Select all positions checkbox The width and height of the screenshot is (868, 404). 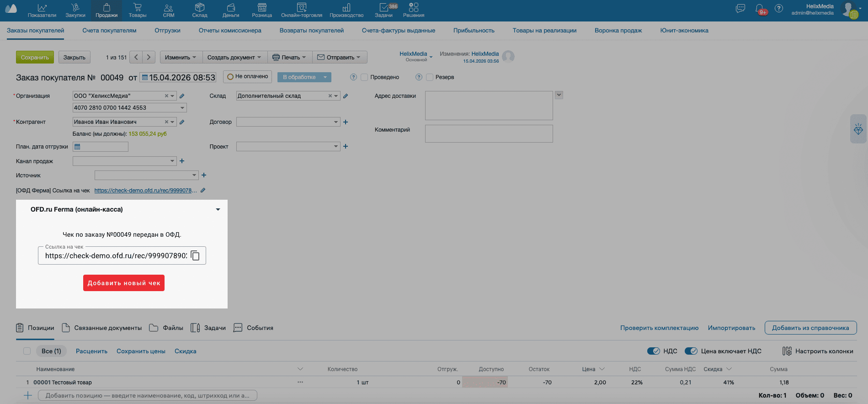(27, 351)
